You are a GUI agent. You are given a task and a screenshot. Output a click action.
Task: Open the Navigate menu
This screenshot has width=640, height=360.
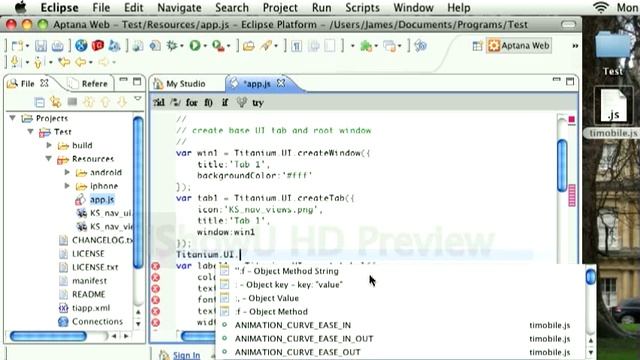pos(179,8)
